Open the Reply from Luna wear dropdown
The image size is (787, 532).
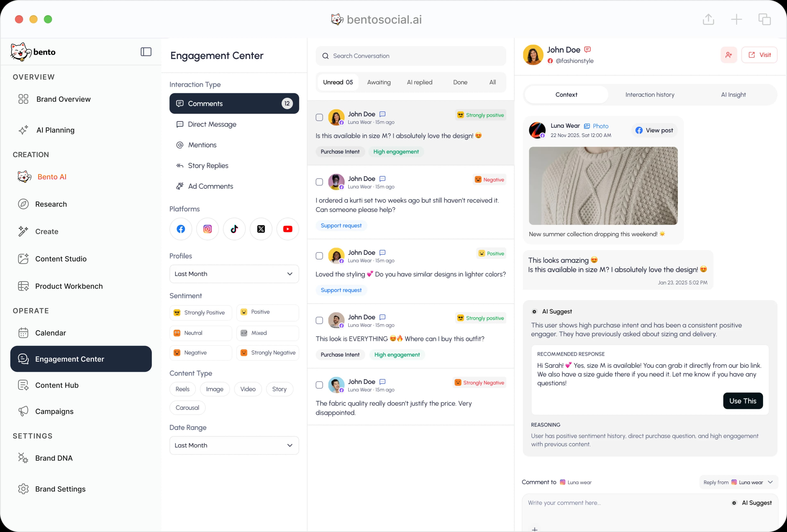pyautogui.click(x=739, y=483)
